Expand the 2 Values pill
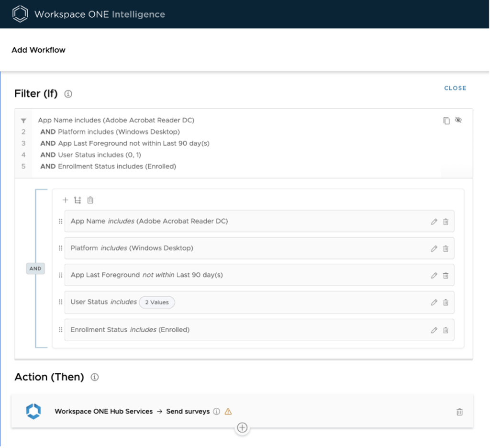Screen dimensions: 490x448 coord(157,302)
